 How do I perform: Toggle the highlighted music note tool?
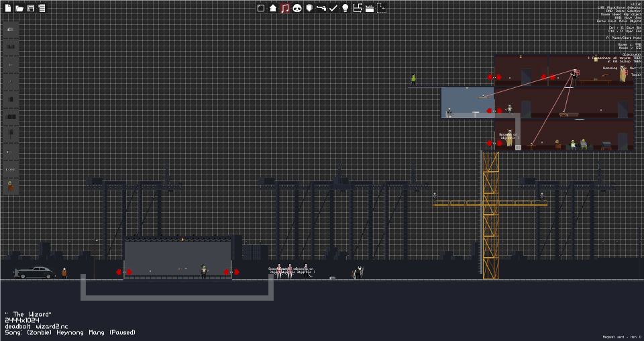(285, 8)
